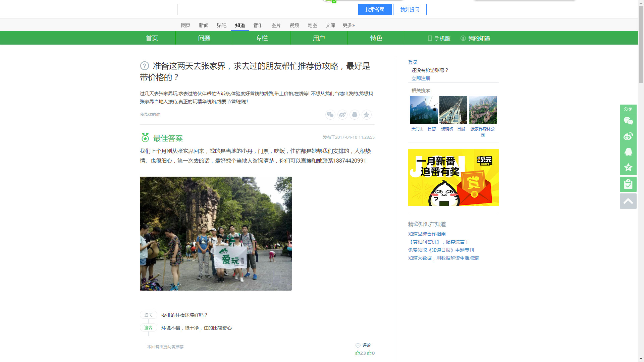Upvote the answer showing 23 likes
The width and height of the screenshot is (644, 362).
tap(361, 353)
